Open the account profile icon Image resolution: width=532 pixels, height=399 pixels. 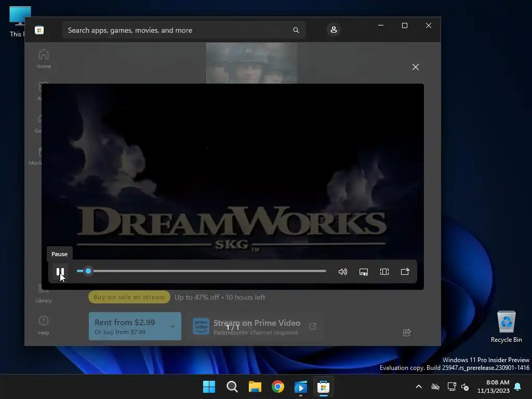click(x=334, y=30)
